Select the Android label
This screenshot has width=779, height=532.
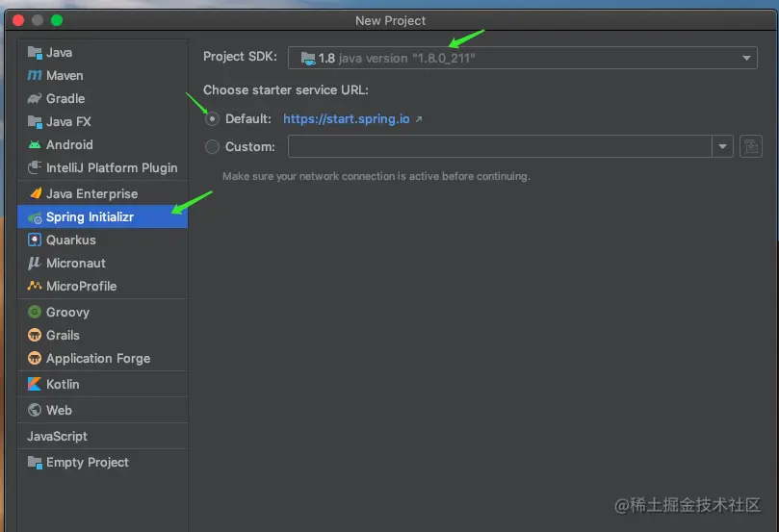click(x=69, y=144)
